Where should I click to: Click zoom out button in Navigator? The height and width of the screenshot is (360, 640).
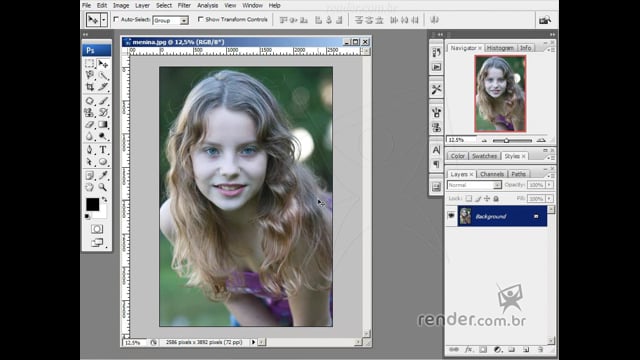tap(484, 140)
